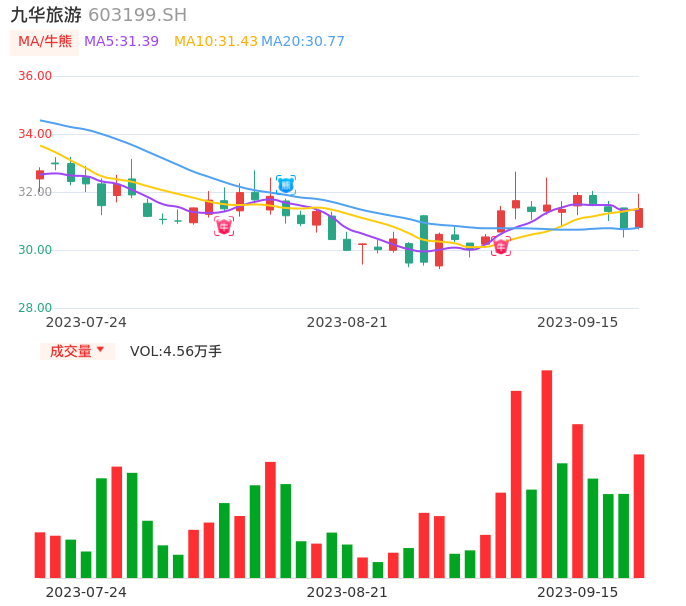This screenshot has height=606, width=686.
Task: Click the 2023-08-21 date under price chart
Action: point(347,323)
